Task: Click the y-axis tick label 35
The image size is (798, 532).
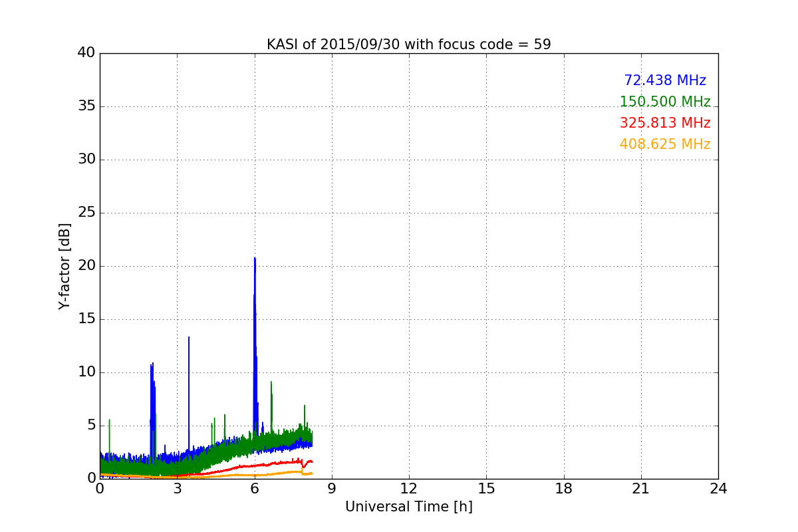Action: click(86, 106)
